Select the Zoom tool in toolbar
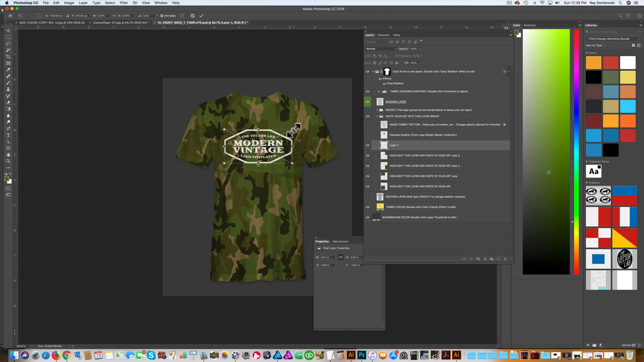Image resolution: width=644 pixels, height=362 pixels. coord(8,161)
